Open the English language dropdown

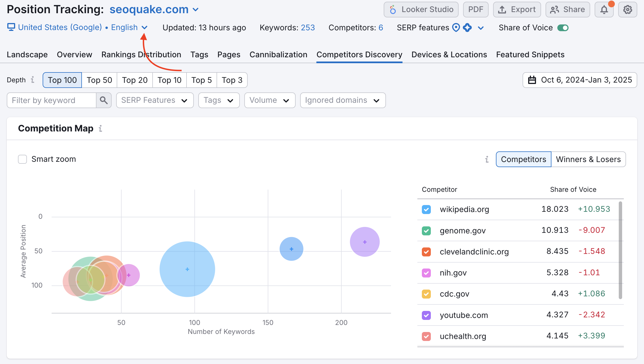144,27
